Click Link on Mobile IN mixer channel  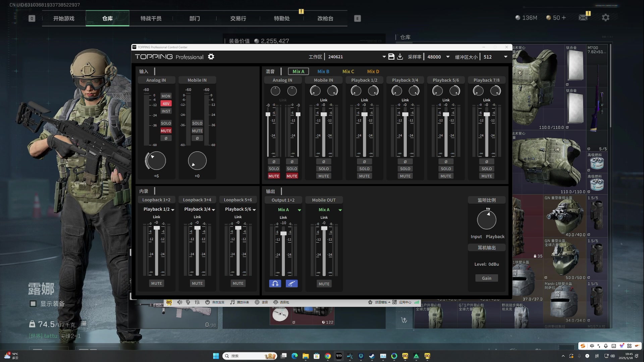click(323, 100)
